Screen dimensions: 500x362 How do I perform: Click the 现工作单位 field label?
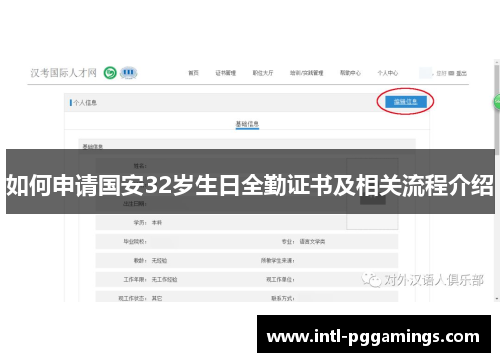click(280, 279)
